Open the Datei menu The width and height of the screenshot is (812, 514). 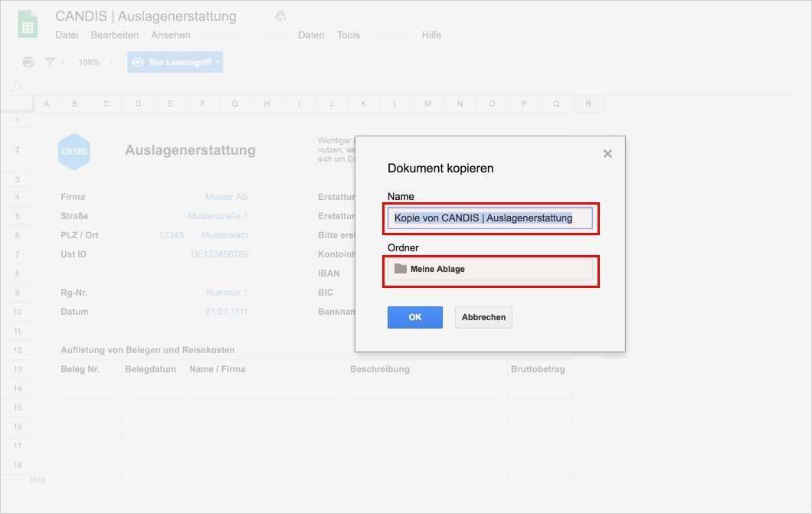coord(67,35)
